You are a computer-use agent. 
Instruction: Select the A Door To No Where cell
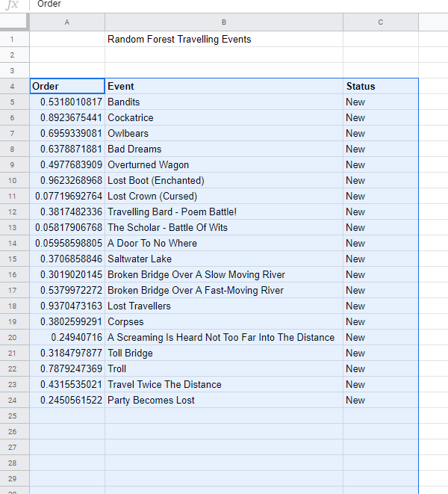pos(224,243)
